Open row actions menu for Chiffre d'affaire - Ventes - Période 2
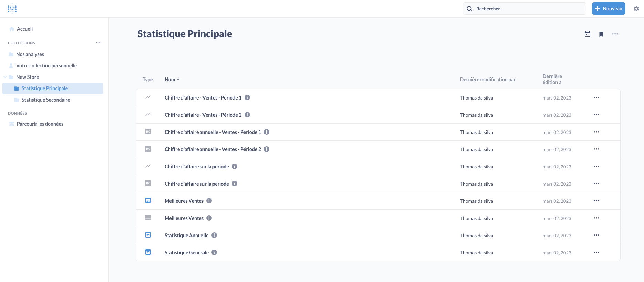Screen dimensions: 644x282 pyautogui.click(x=596, y=115)
